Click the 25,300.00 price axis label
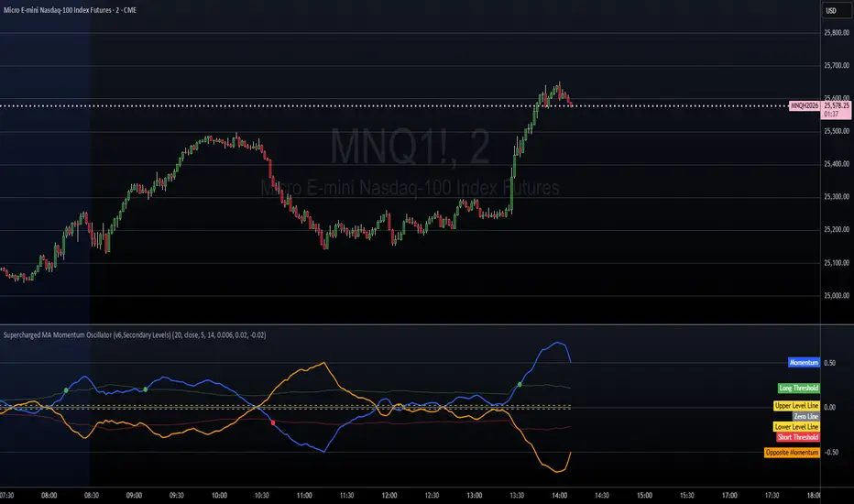The height and width of the screenshot is (504, 854). (x=837, y=197)
